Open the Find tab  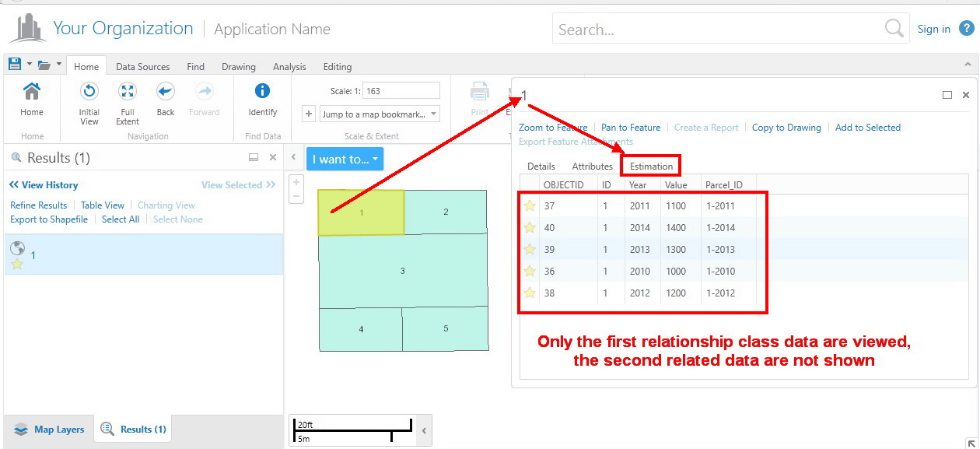click(196, 67)
